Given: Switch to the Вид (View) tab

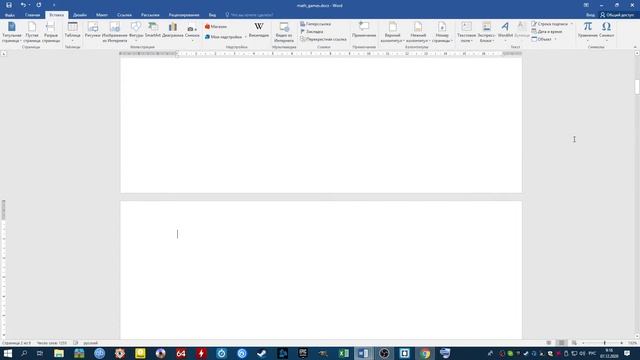Looking at the screenshot, I should click(212, 15).
